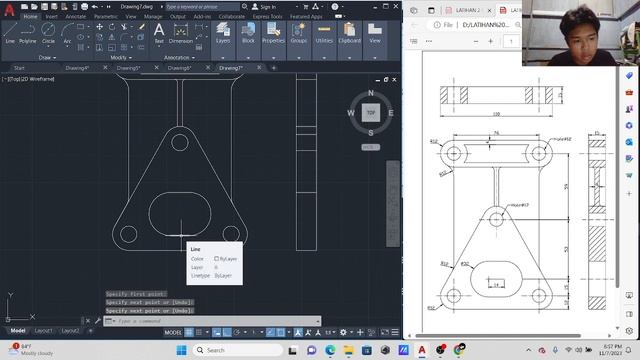The width and height of the screenshot is (640, 360).
Task: Open the AutoCAD application menu logo
Action: 9,10
